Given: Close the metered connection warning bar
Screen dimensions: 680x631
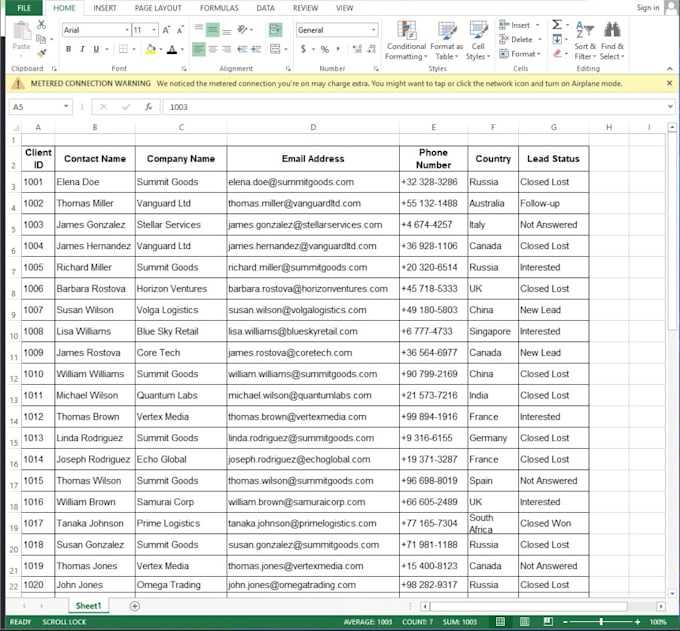Looking at the screenshot, I should coord(670,83).
